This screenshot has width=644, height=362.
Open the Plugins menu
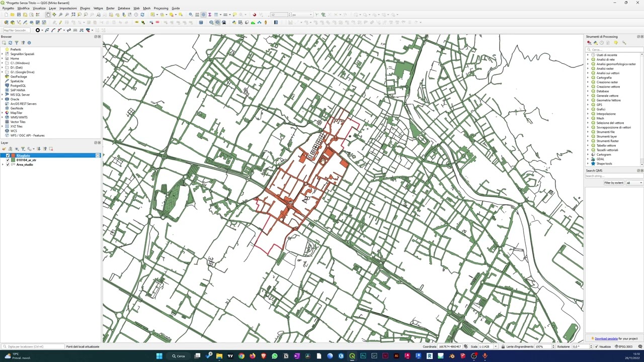[85, 8]
